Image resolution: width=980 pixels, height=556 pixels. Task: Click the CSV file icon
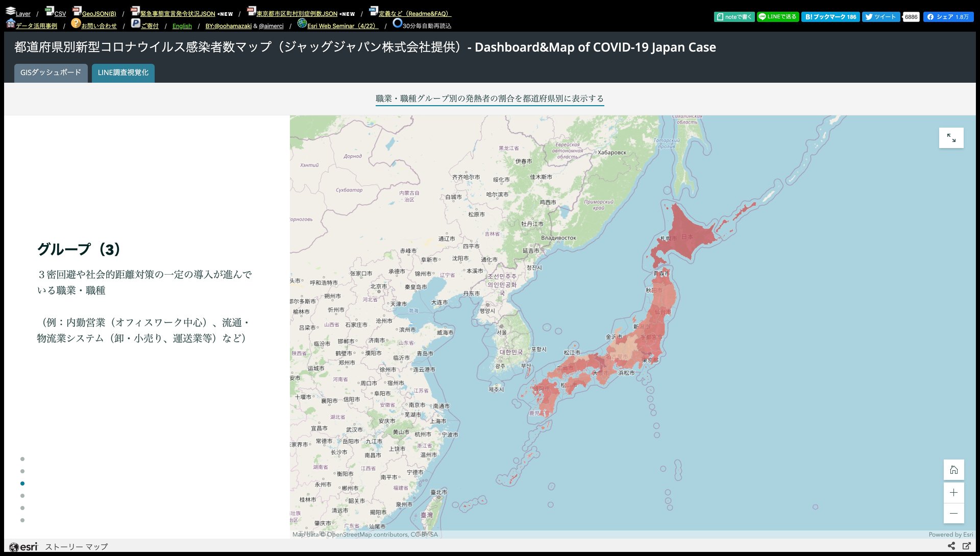[x=49, y=11]
